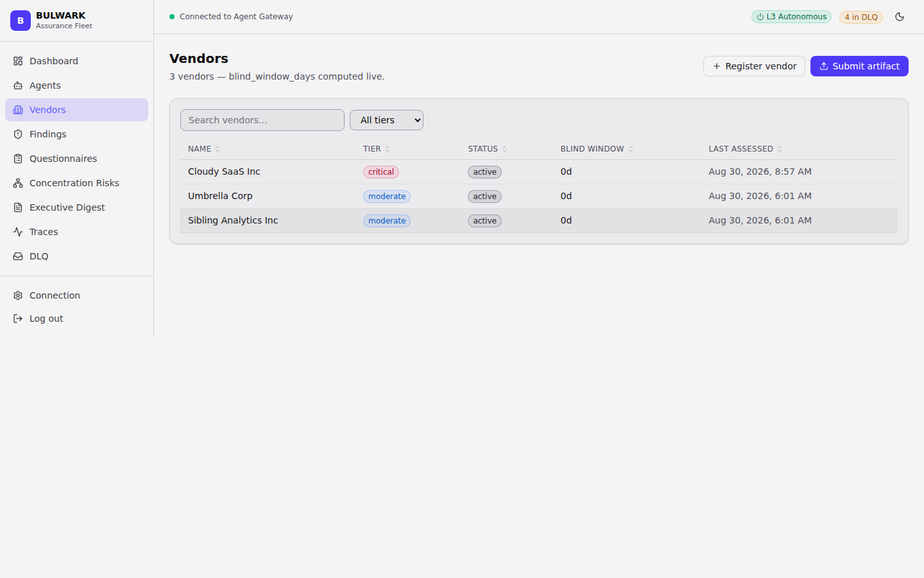The width and height of the screenshot is (924, 578).
Task: Click the critical tier badge
Action: [381, 172]
